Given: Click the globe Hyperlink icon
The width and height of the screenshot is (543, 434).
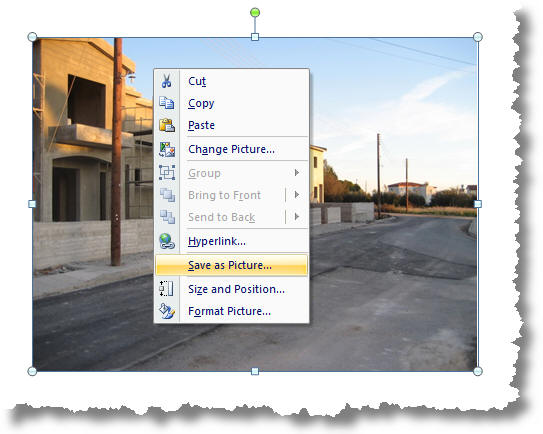Looking at the screenshot, I should coord(167,241).
